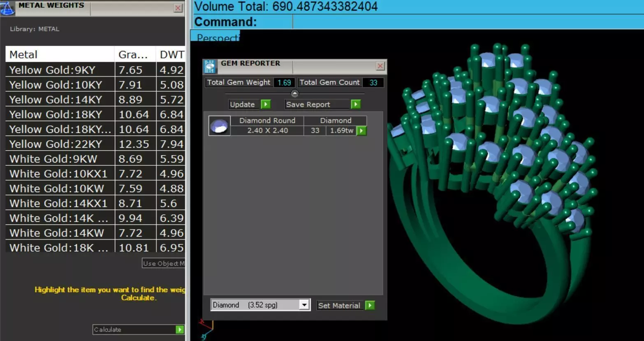644x341 pixels.
Task: Select the Yellow Gold:9KY row
Action: click(95, 70)
